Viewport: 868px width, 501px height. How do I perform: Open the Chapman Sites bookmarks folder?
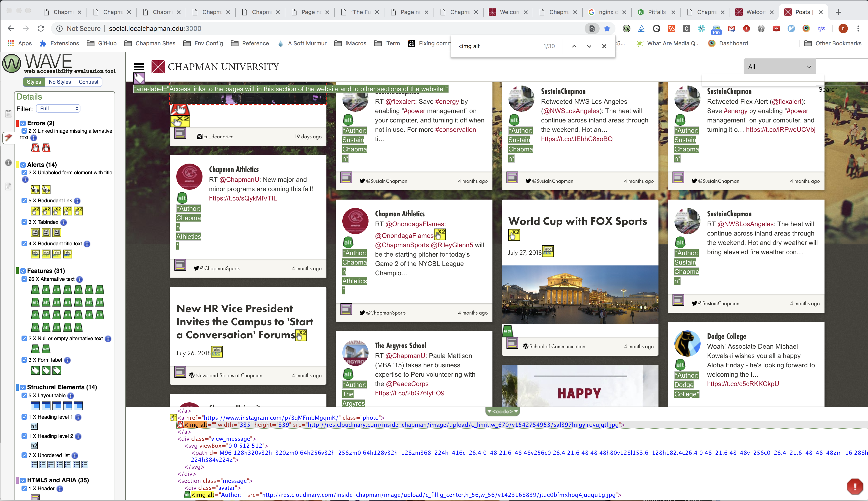click(150, 43)
